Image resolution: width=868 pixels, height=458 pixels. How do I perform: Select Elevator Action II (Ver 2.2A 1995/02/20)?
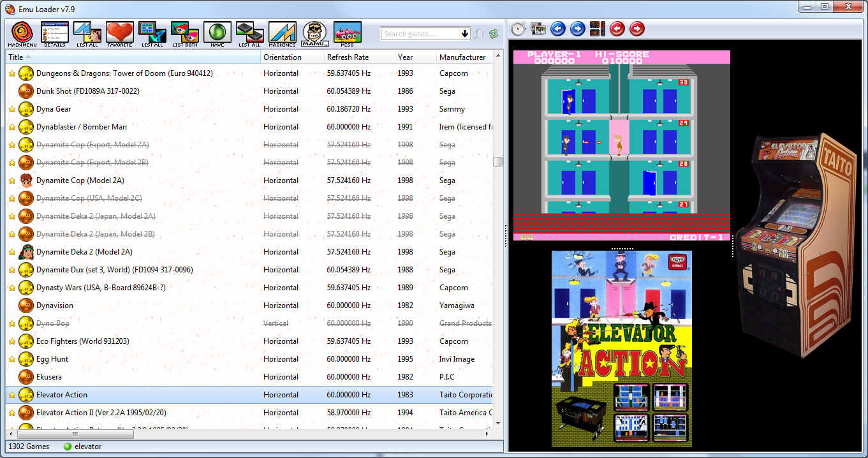point(249,413)
